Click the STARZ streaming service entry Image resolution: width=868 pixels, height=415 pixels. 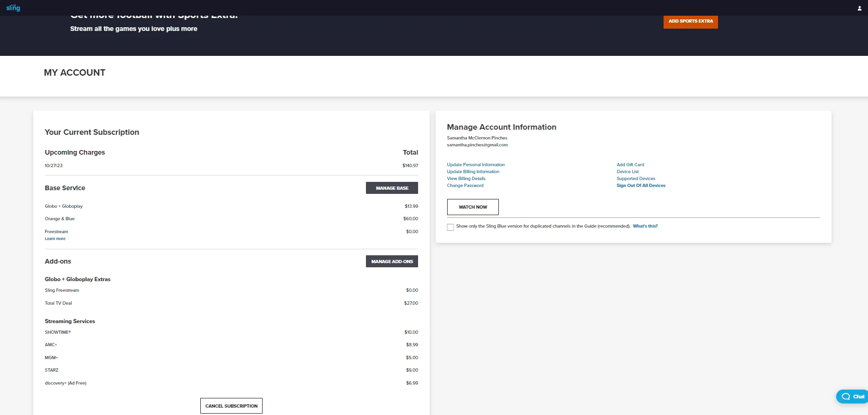point(52,370)
